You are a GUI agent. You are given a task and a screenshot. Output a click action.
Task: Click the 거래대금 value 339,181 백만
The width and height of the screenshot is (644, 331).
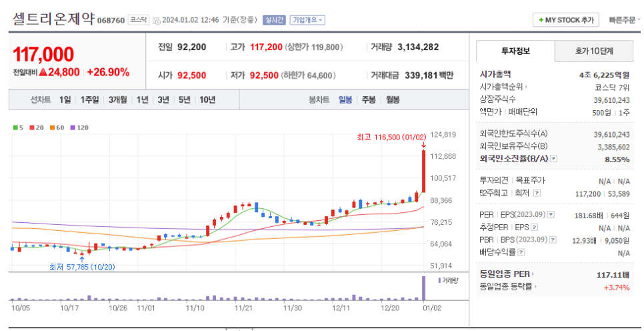pos(429,75)
